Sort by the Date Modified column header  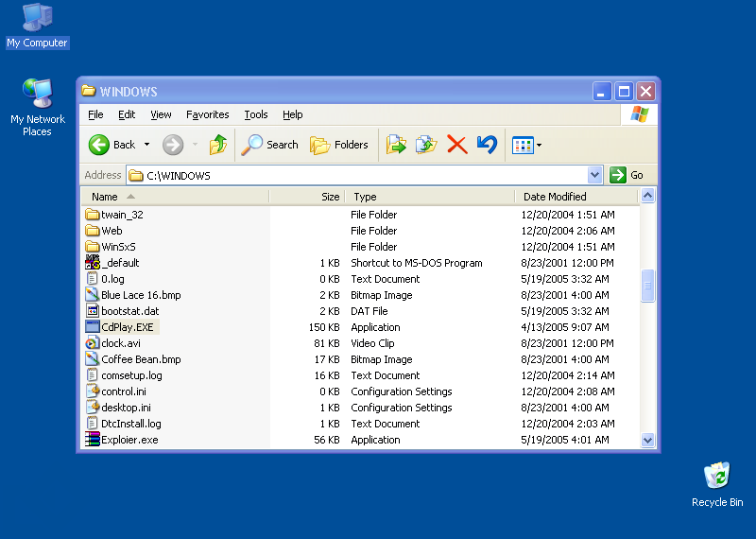click(577, 197)
